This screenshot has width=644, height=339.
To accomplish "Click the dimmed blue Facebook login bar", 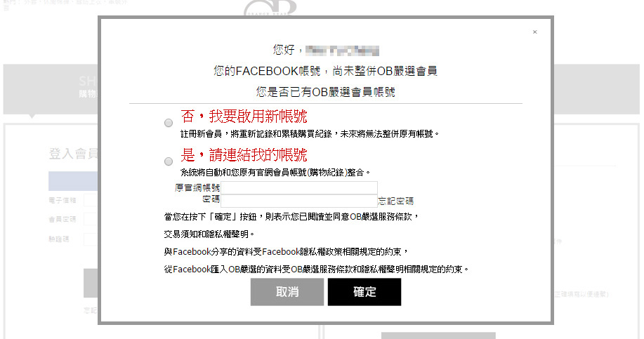I will tap(73, 181).
